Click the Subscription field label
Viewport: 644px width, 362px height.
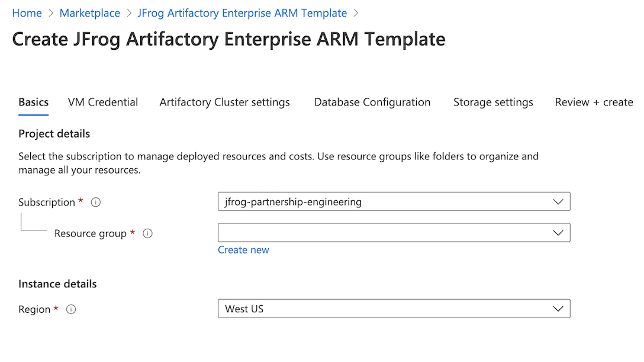(x=47, y=202)
